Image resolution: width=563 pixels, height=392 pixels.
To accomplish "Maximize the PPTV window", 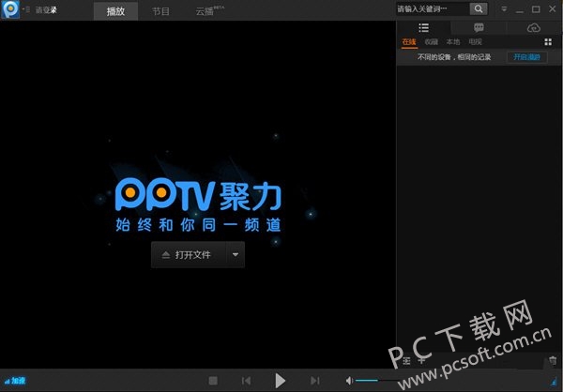I will (x=536, y=9).
